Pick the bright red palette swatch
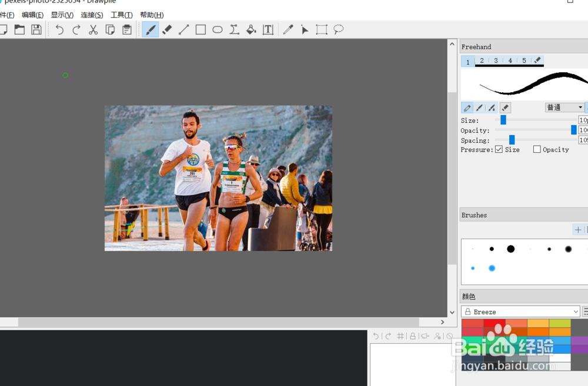 pos(495,323)
